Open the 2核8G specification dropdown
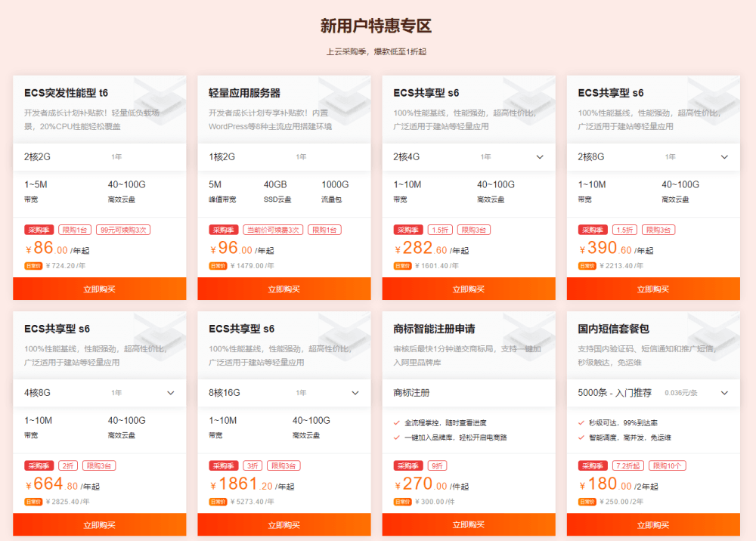Image resolution: width=756 pixels, height=541 pixels. tap(724, 157)
